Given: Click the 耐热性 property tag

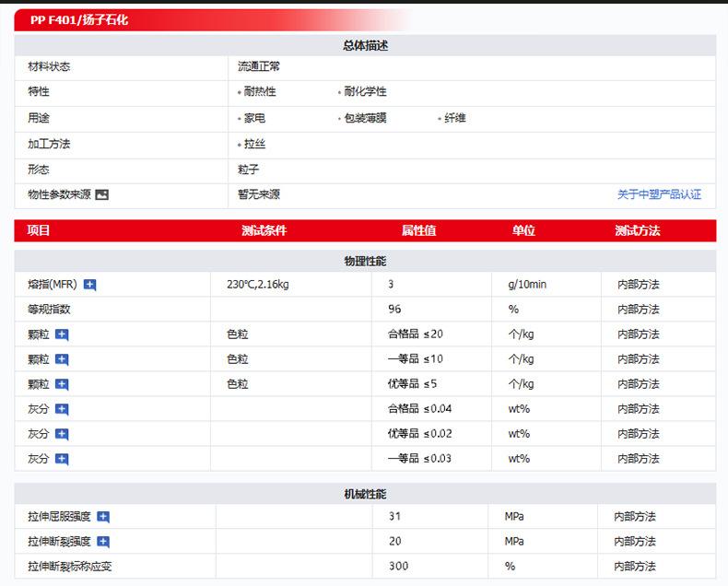Looking at the screenshot, I should pyautogui.click(x=259, y=92).
